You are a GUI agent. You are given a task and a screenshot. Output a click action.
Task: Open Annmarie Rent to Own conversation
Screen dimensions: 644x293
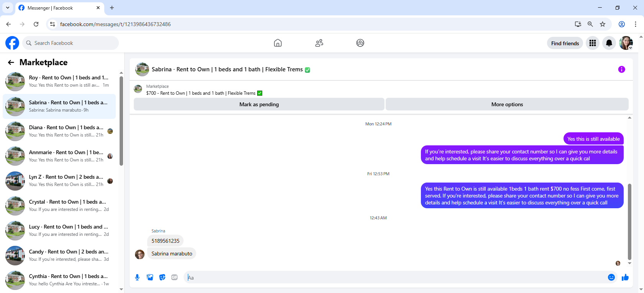click(x=59, y=156)
